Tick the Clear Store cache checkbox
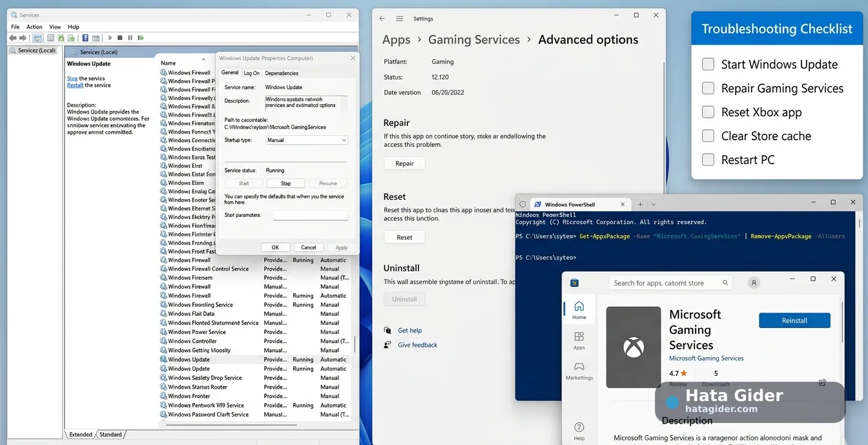 pyautogui.click(x=708, y=136)
